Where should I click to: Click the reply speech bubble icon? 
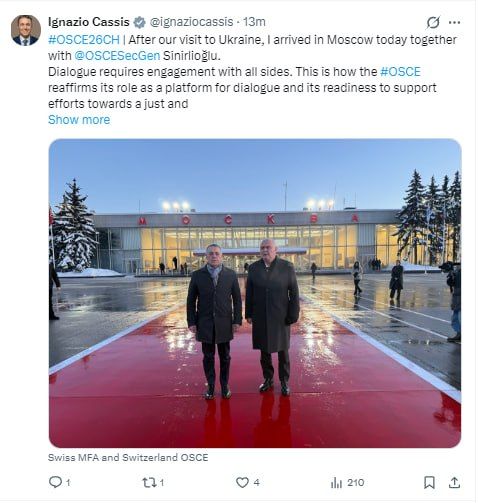click(55, 482)
